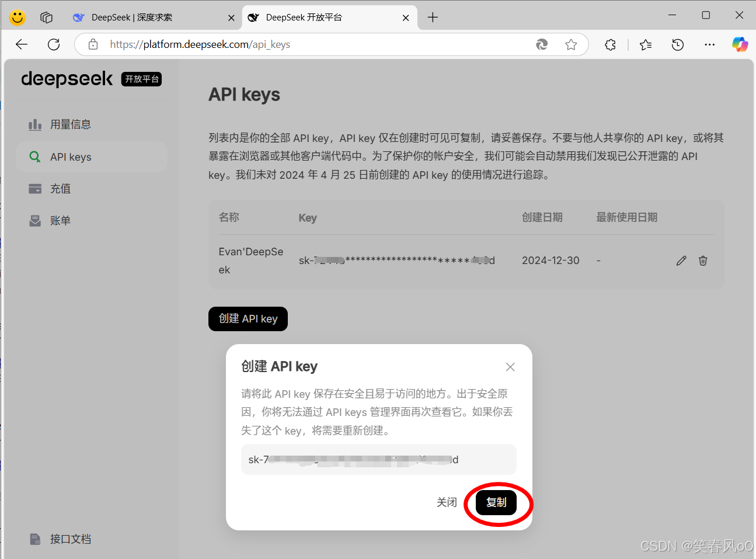The width and height of the screenshot is (756, 559).
Task: Click the 最新使用日期 column header
Action: (x=627, y=217)
